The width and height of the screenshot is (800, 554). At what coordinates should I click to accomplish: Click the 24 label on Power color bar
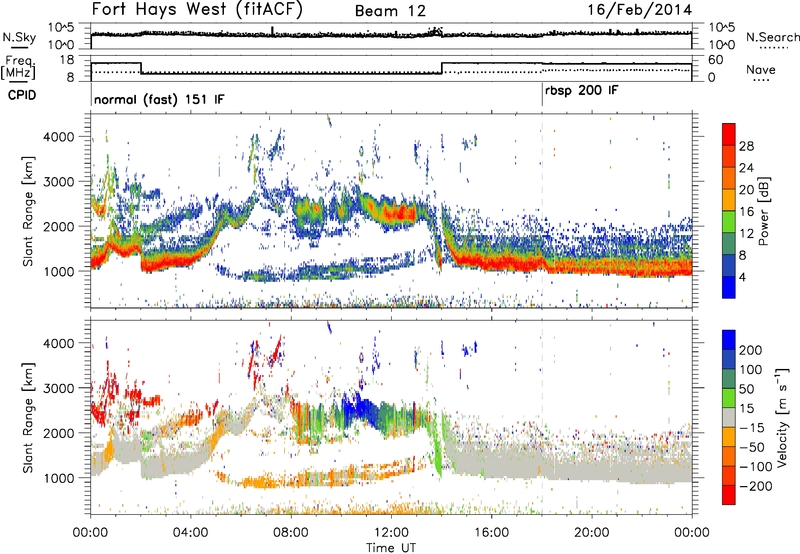[x=746, y=168]
